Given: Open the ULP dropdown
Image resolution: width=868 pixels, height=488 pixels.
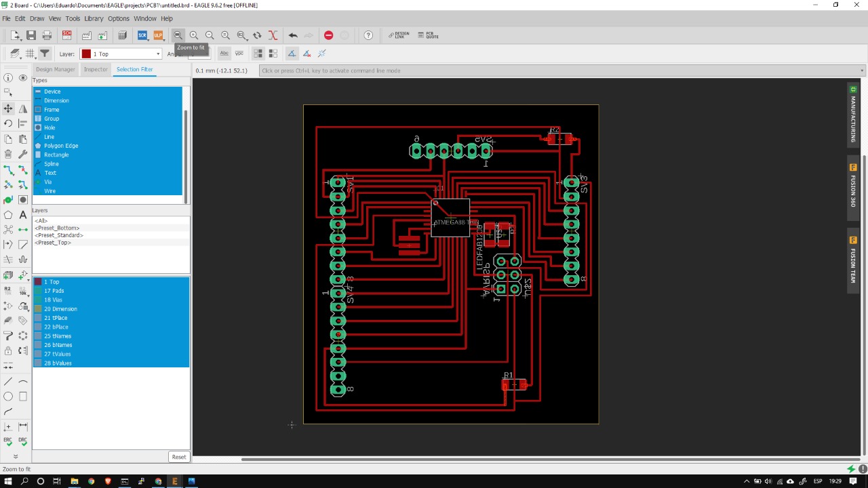Looking at the screenshot, I should 158,35.
